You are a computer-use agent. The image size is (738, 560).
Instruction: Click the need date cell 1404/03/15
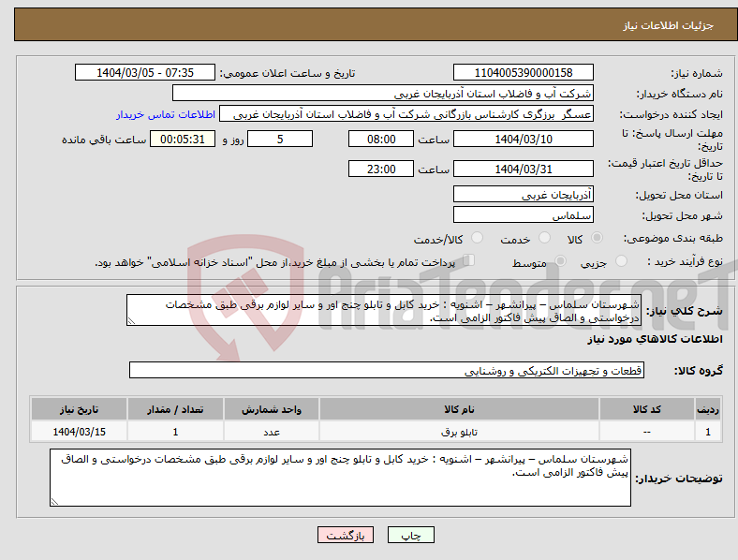tap(79, 432)
